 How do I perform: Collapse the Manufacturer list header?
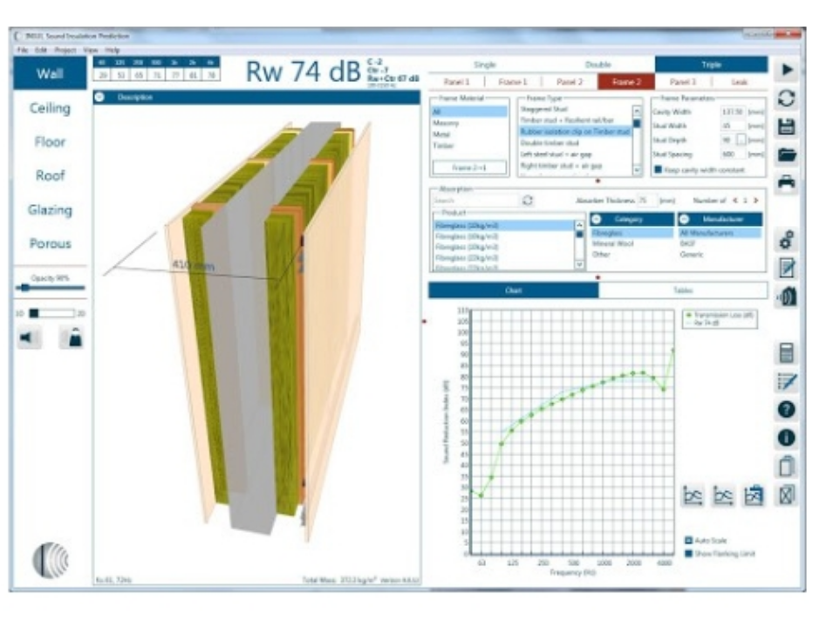[x=685, y=220]
